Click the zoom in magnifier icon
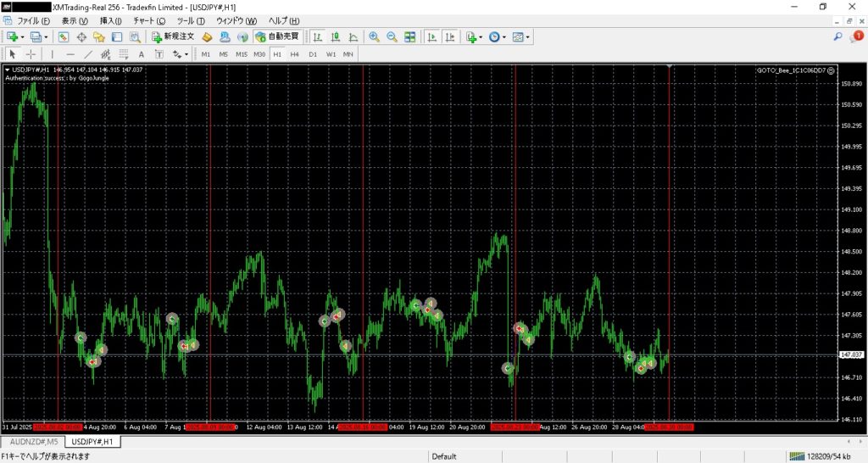Screen dimensions: 868x463 (374, 37)
